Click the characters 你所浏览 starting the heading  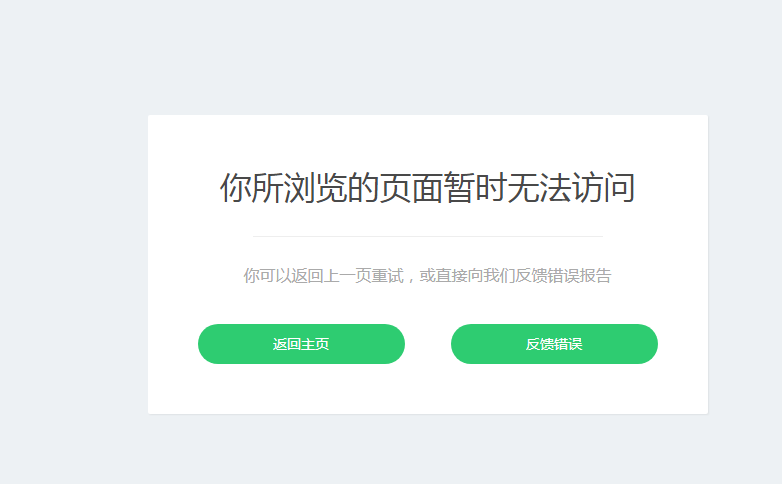pyautogui.click(x=283, y=188)
